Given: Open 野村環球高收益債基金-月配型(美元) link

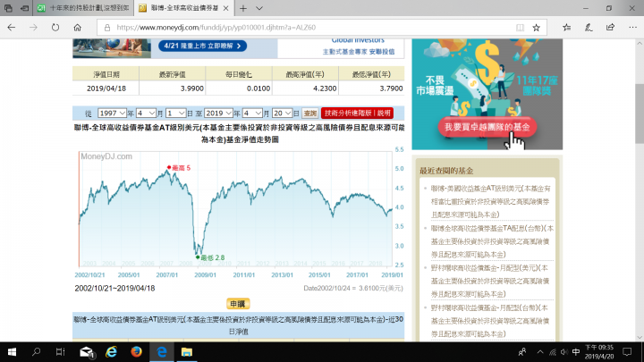Looking at the screenshot, I should (x=490, y=282).
